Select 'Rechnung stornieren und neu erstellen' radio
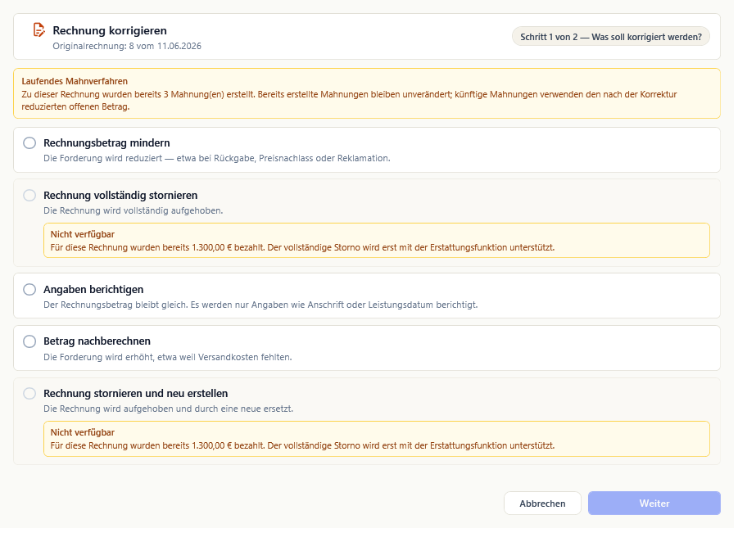 tap(29, 393)
